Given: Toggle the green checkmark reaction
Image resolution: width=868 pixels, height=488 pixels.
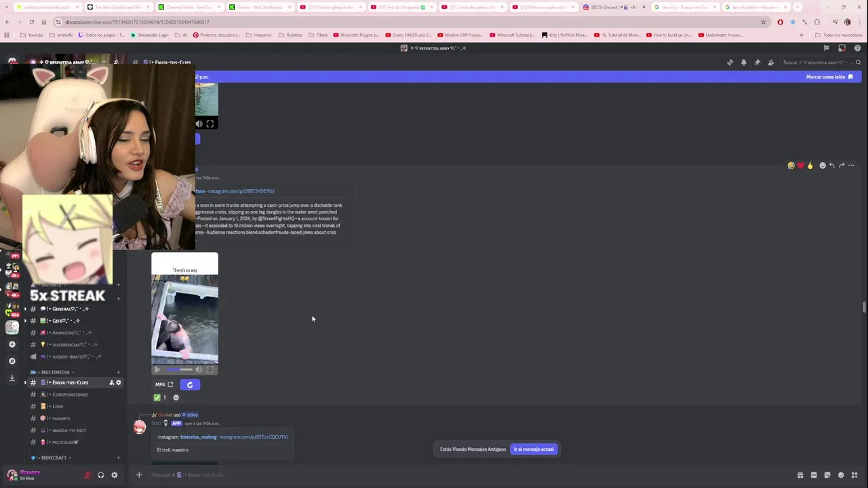Looking at the screenshot, I should point(160,397).
